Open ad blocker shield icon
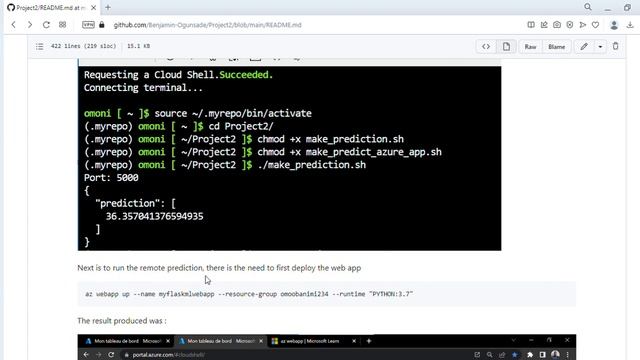 [570, 25]
